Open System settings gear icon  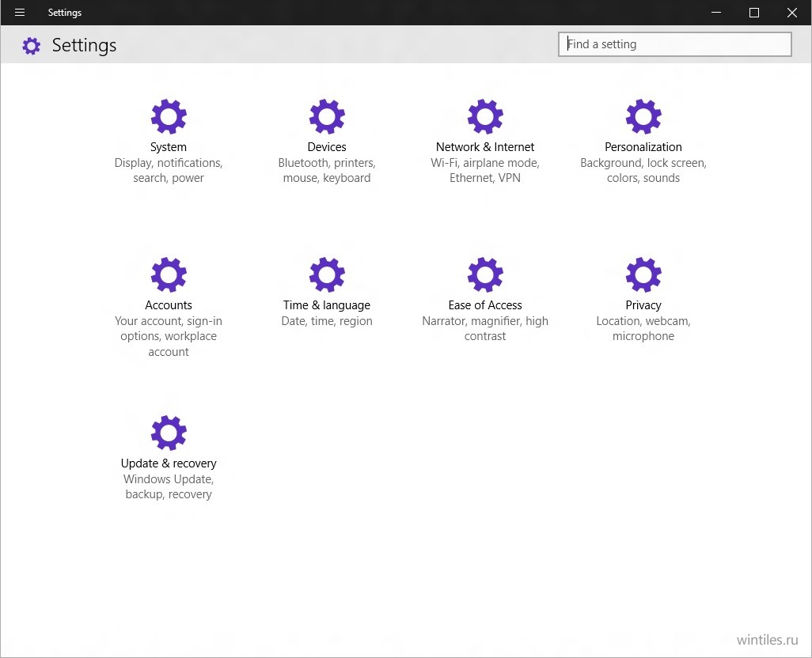click(x=169, y=116)
